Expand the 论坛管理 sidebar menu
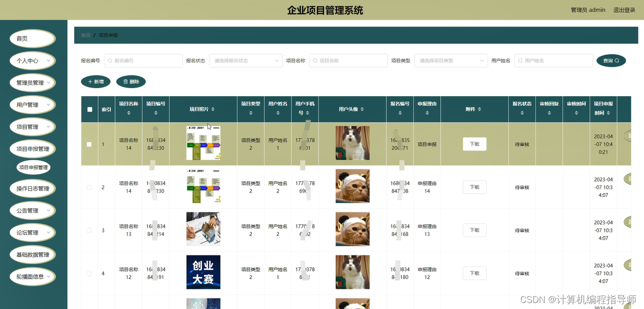 (x=33, y=232)
